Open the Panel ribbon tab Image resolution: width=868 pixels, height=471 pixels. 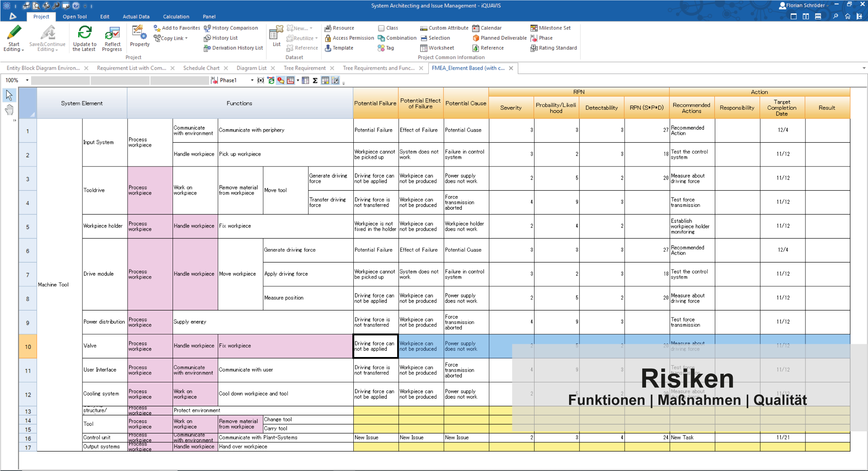pyautogui.click(x=209, y=16)
